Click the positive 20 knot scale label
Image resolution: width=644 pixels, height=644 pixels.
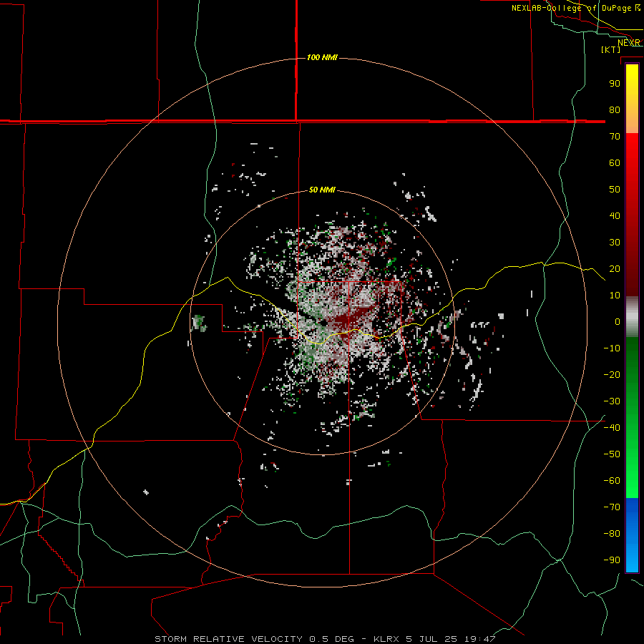615,268
